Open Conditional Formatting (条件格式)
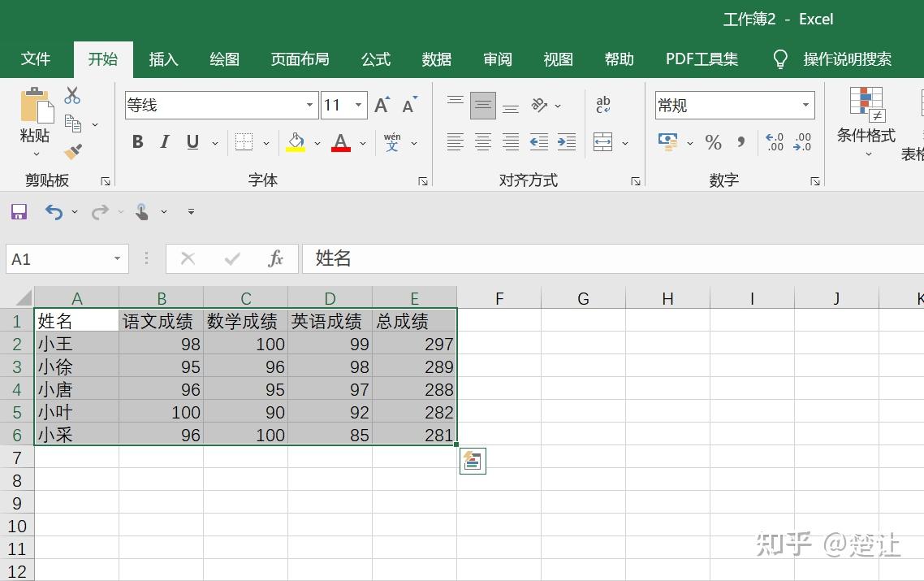 click(x=866, y=122)
